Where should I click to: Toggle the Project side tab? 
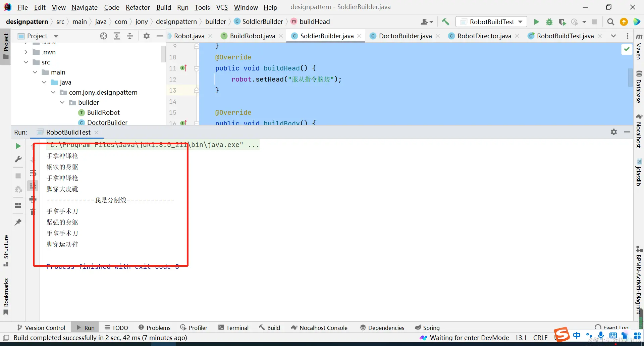coord(6,46)
